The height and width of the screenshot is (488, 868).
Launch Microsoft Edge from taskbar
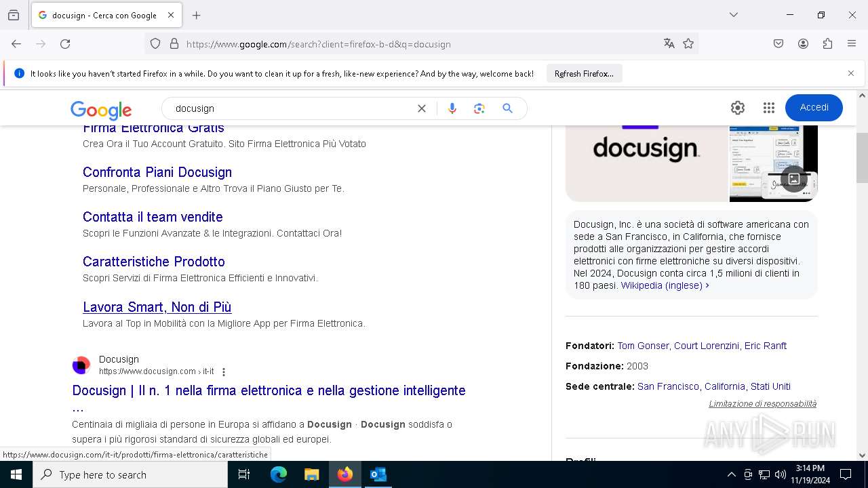[x=279, y=474]
